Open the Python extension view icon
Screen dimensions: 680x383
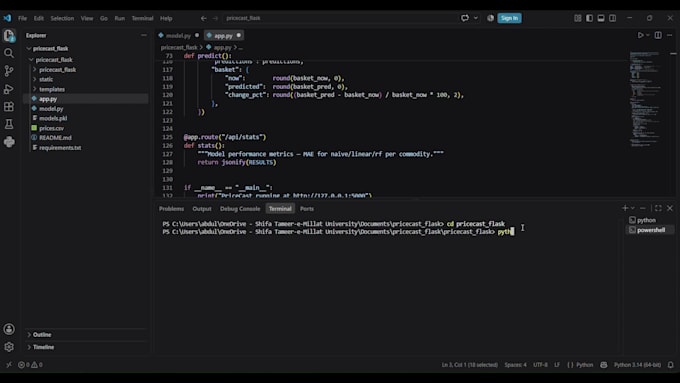[x=9, y=142]
